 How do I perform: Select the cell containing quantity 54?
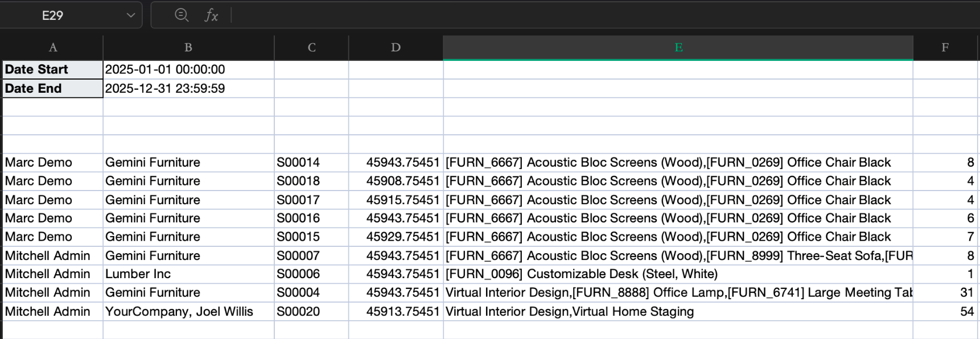coord(945,312)
